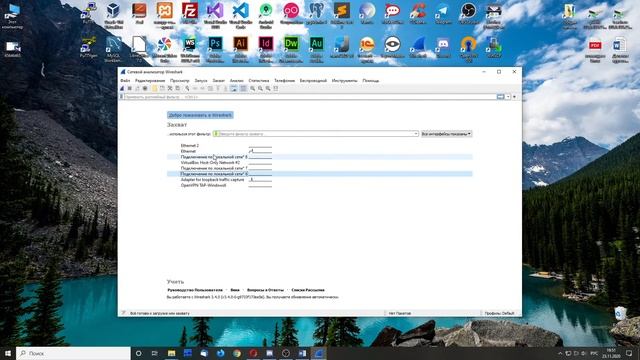The image size is (640, 360).
Task: Open the 'Все интерфейсы показаны' dropdown
Action: (447, 133)
